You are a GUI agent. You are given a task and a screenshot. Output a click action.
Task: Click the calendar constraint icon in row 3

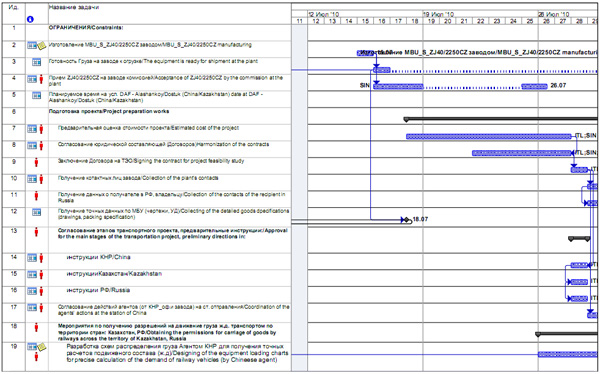36,62
